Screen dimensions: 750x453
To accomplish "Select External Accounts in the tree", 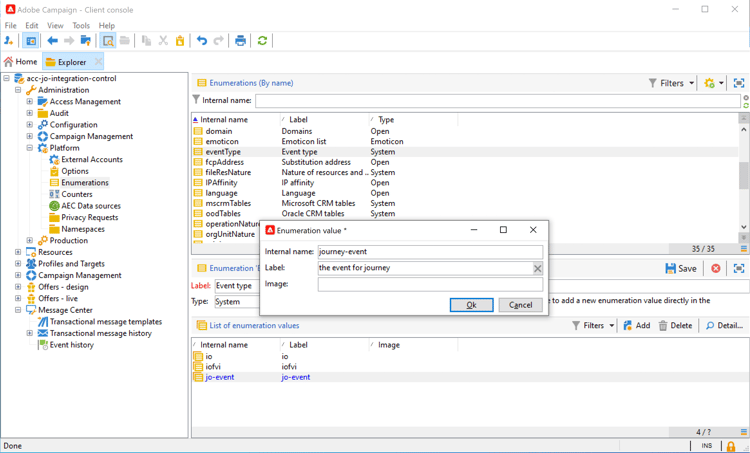I will pyautogui.click(x=92, y=159).
